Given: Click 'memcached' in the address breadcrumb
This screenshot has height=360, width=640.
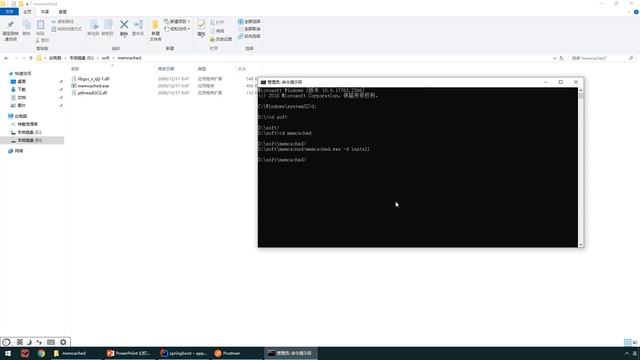Looking at the screenshot, I should pyautogui.click(x=129, y=58).
